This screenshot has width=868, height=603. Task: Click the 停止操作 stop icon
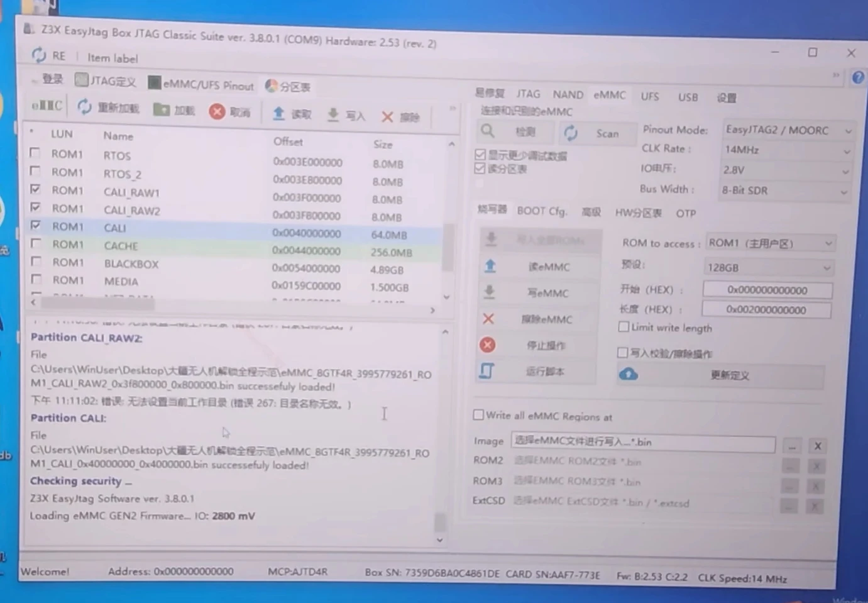click(x=488, y=345)
